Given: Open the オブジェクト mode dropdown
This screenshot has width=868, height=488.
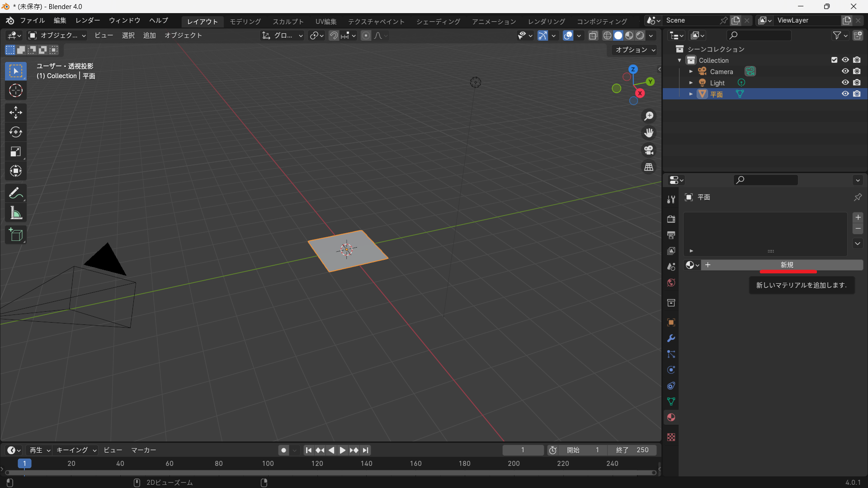Looking at the screenshot, I should click(57, 35).
